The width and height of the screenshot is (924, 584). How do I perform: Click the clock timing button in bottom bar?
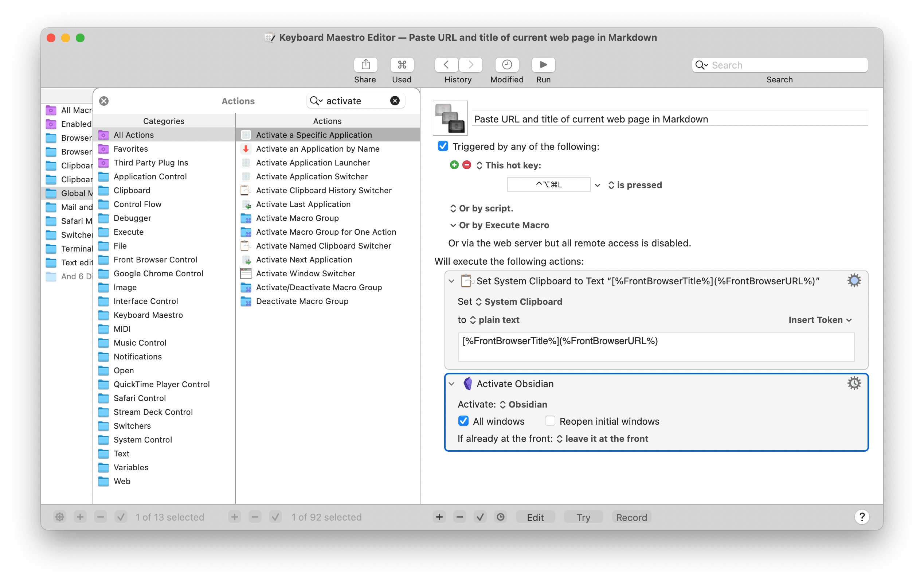(x=500, y=517)
